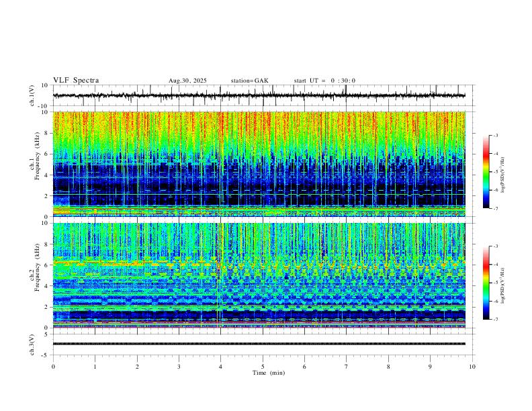Click the ch.1 "Frequency (kHz)" axis label
Viewport: 532px width, 411px height.
[38, 156]
